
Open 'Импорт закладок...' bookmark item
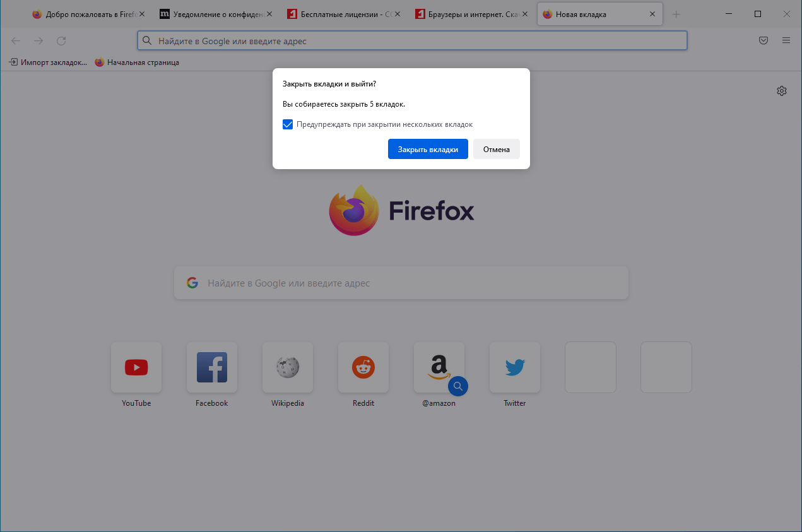click(48, 62)
